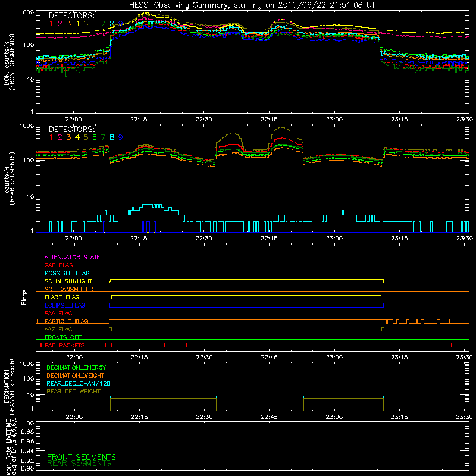Select yellow detector number 4 in front segments legend
Image resolution: width=476 pixels, height=476 pixels.
pyautogui.click(x=77, y=23)
